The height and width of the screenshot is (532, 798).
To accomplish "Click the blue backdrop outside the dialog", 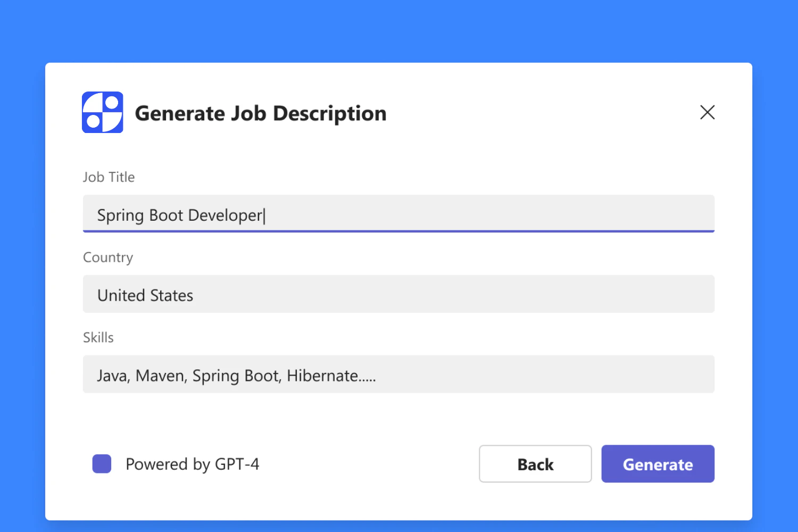I will point(399,29).
